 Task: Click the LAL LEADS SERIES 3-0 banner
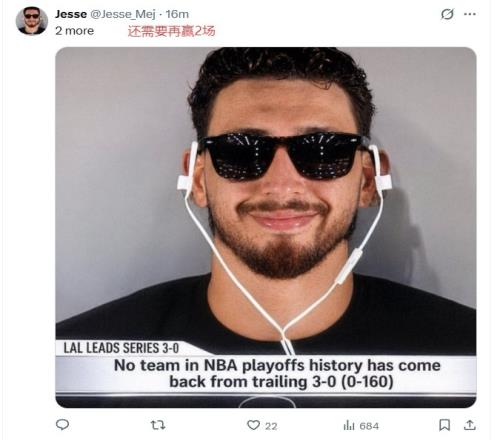tap(121, 348)
